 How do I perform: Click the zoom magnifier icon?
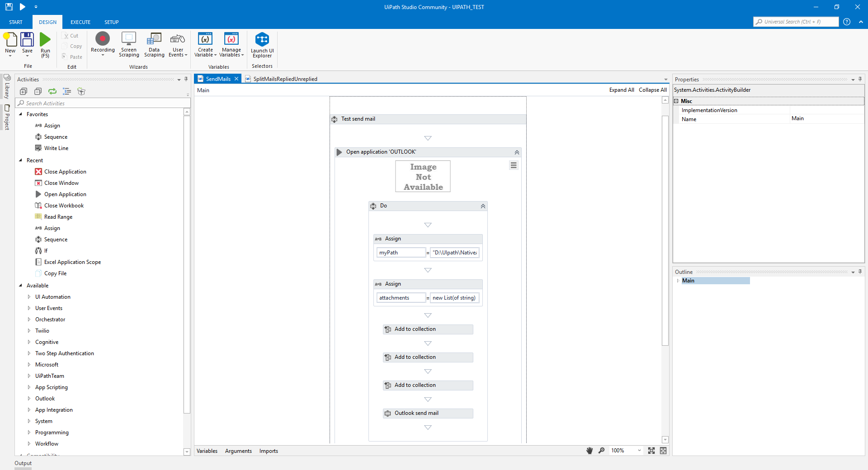point(601,451)
